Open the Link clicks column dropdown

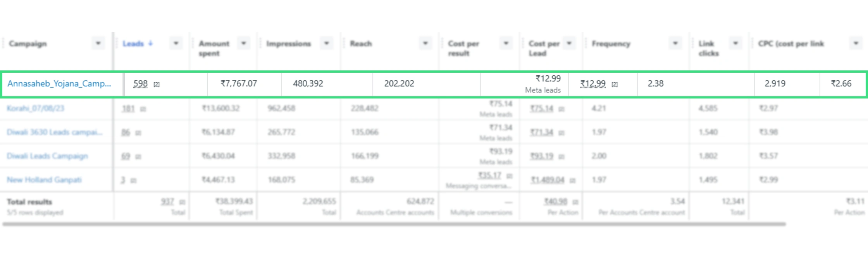[735, 43]
